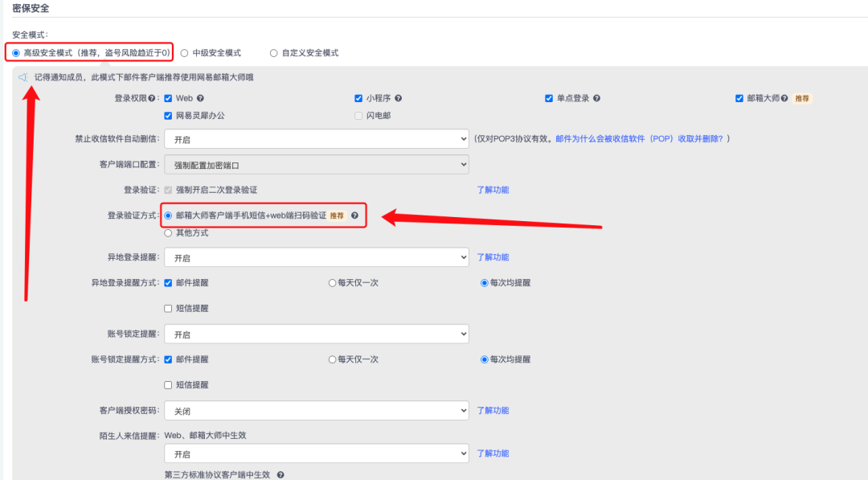Open the 客户端端口配置 dropdown
Viewport: 868px width, 480px height.
point(317,165)
